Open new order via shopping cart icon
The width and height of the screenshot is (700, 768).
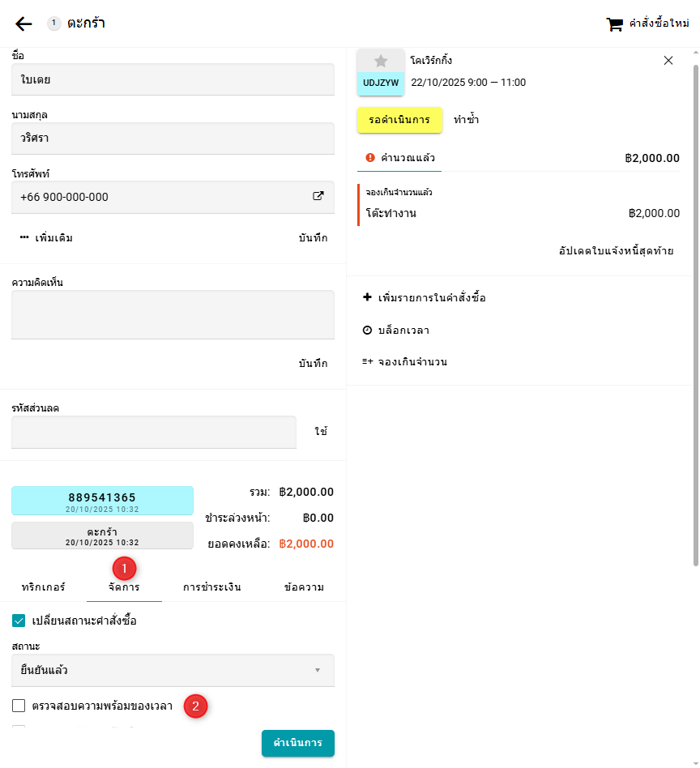[615, 24]
